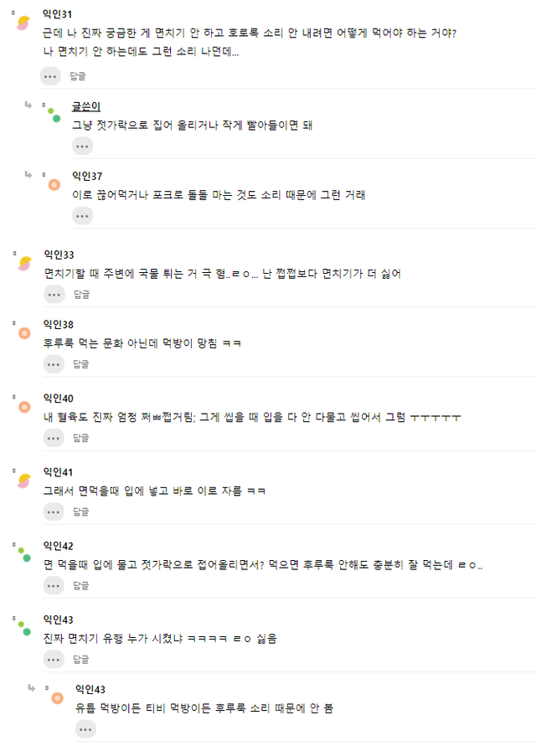Click 답글 under 익인42's comment
The height and width of the screenshot is (756, 536).
click(x=81, y=585)
